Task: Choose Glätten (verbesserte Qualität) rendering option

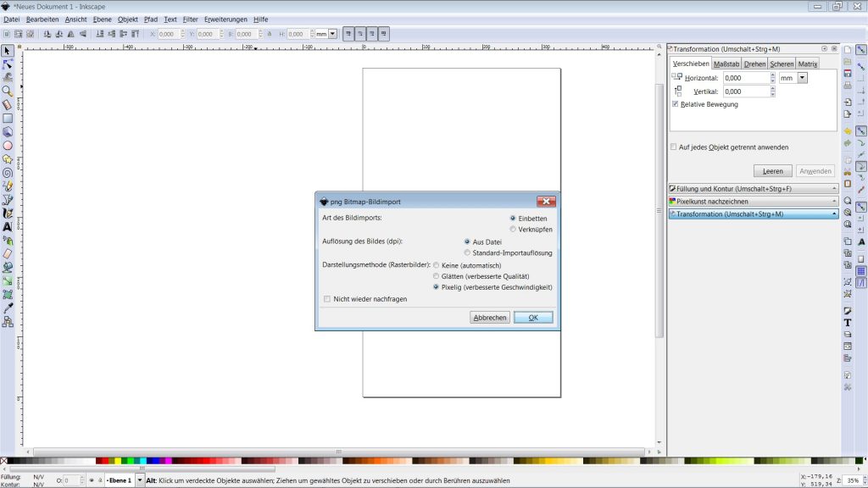Action: click(x=437, y=276)
